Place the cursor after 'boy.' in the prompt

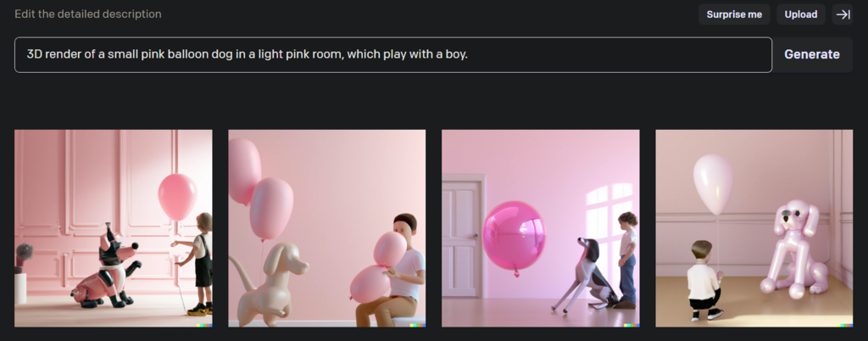point(470,54)
